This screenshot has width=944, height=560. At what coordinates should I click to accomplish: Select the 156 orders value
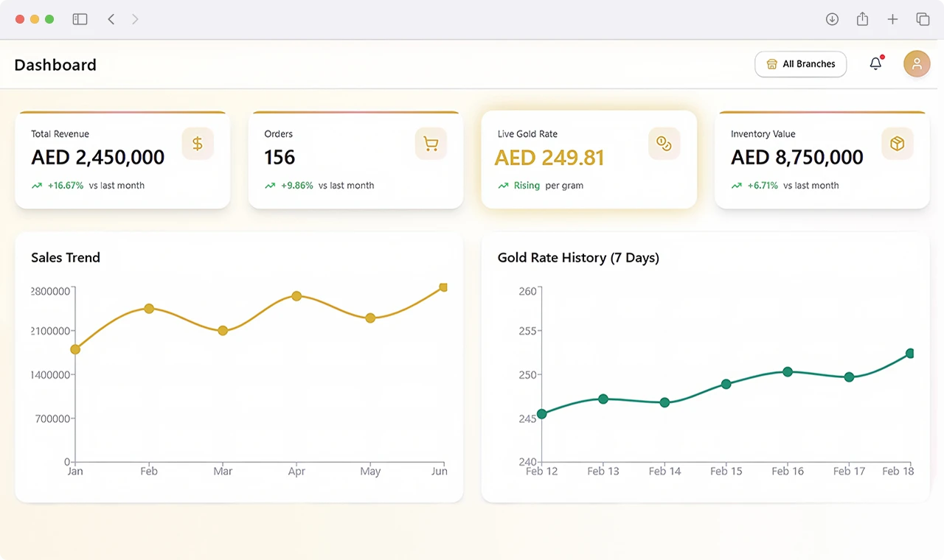pyautogui.click(x=280, y=158)
